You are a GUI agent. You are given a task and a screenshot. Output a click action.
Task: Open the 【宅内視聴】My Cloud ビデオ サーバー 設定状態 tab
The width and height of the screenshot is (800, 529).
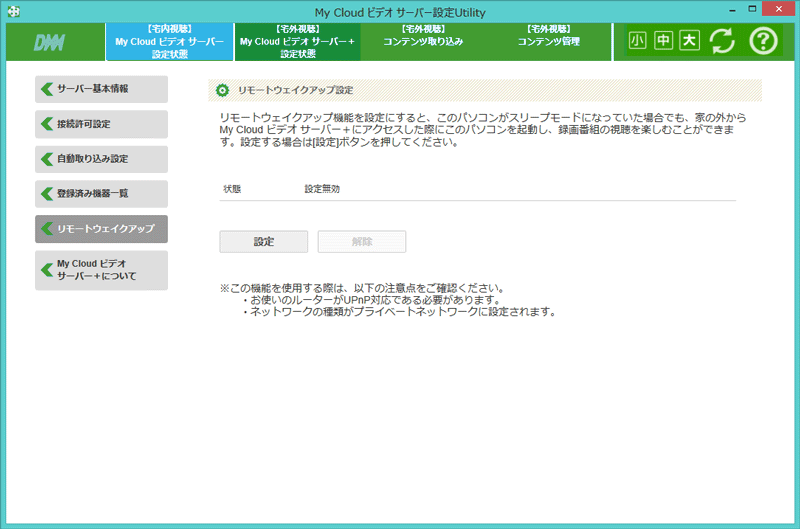click(169, 42)
